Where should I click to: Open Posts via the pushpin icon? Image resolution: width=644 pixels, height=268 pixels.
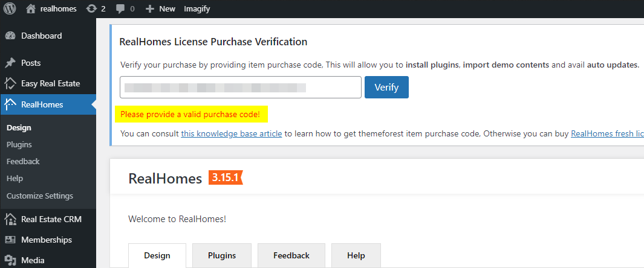(x=10, y=63)
